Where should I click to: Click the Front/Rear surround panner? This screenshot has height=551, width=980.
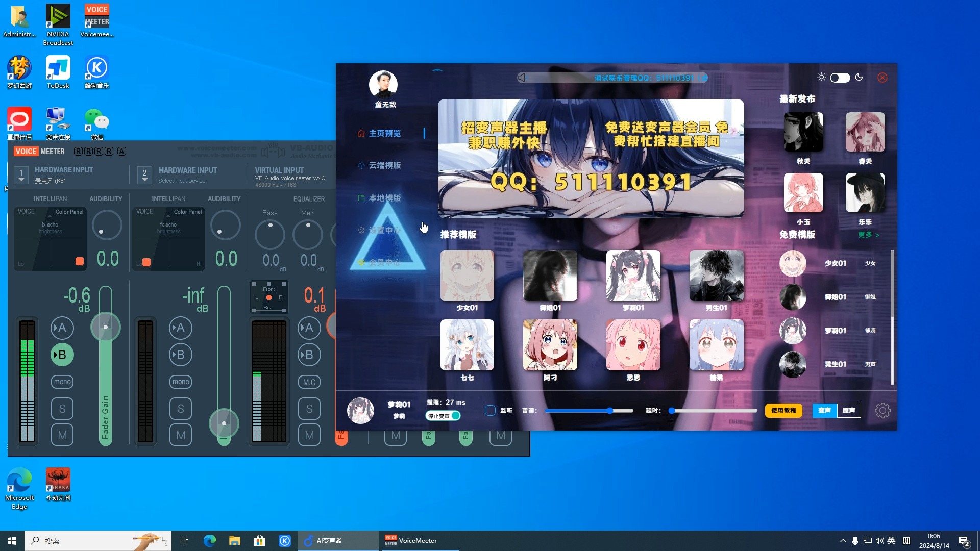(x=269, y=297)
